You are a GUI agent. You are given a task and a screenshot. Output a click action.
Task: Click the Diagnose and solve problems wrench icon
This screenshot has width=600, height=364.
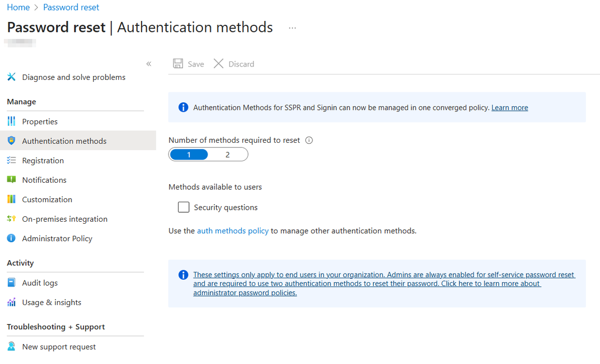tap(11, 77)
